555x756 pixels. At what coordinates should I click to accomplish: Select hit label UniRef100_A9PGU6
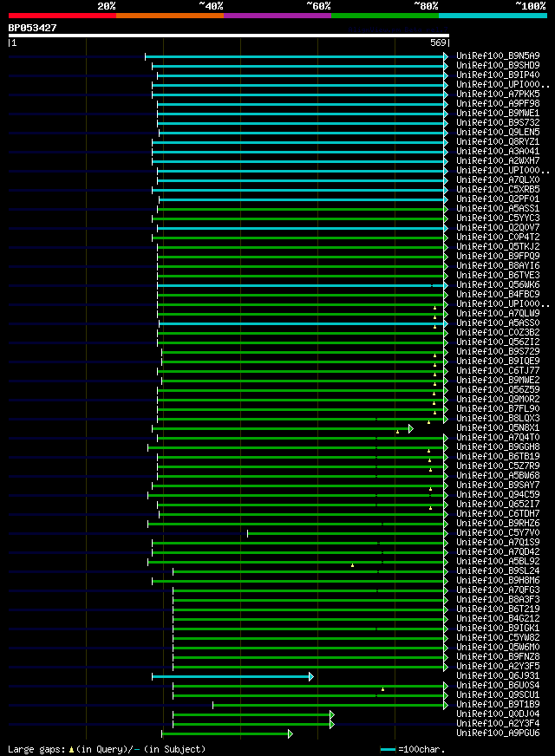(x=498, y=733)
